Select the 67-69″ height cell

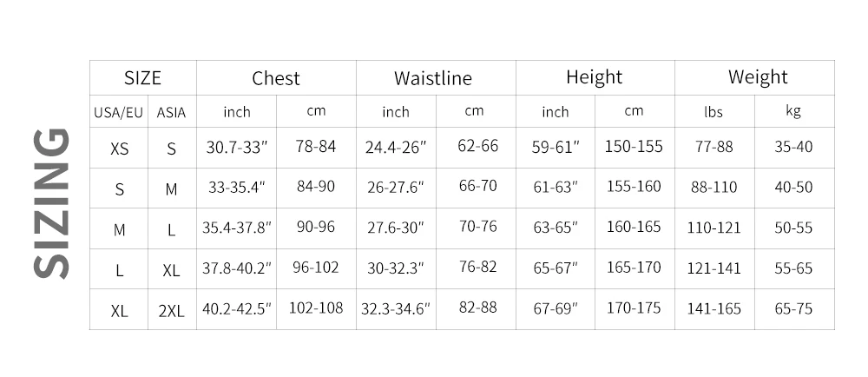555,309
